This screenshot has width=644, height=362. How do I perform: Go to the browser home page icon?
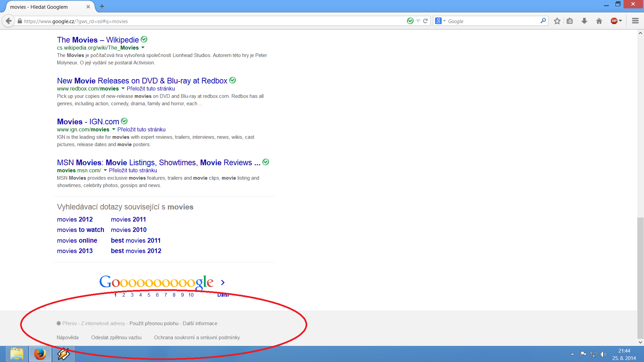[599, 21]
